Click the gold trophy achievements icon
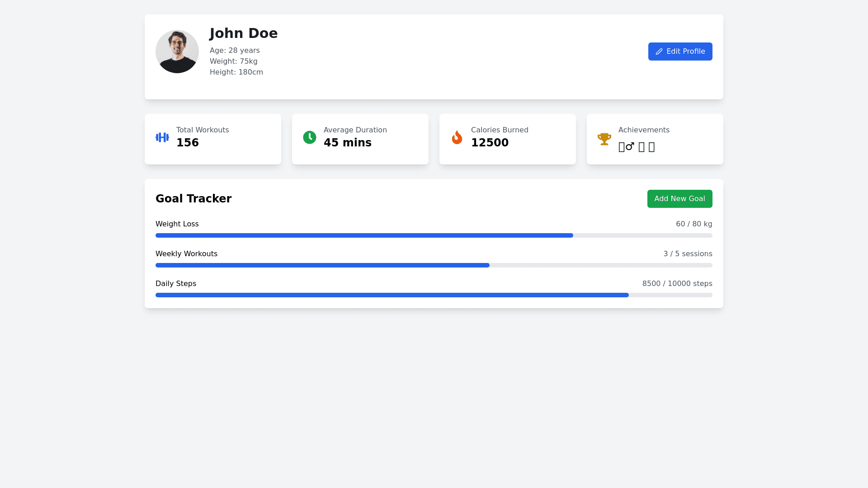Viewport: 868px width, 488px height. coord(604,139)
